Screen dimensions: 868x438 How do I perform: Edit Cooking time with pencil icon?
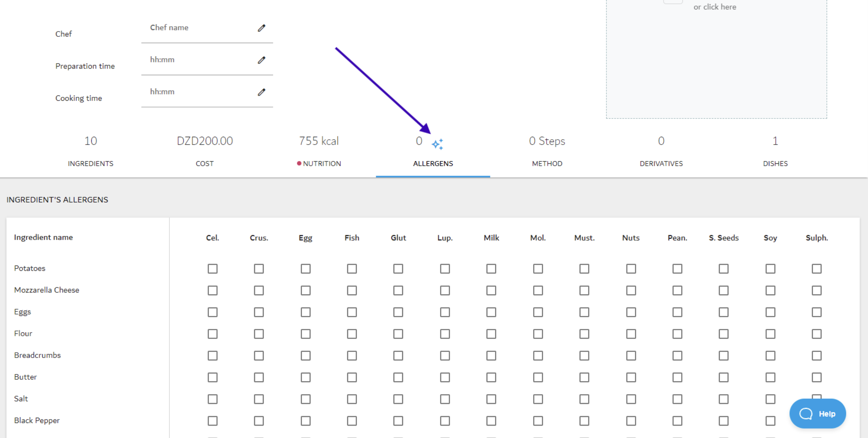261,92
